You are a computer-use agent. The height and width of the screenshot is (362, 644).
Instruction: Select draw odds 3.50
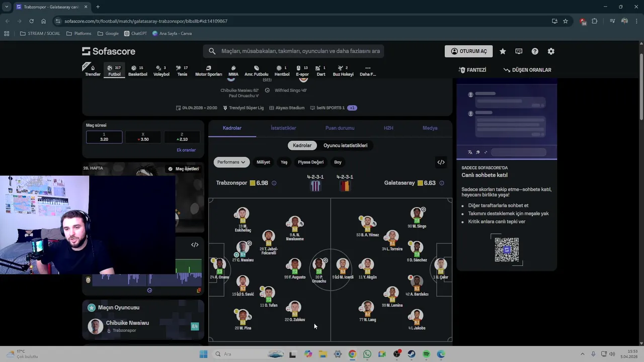[143, 137]
